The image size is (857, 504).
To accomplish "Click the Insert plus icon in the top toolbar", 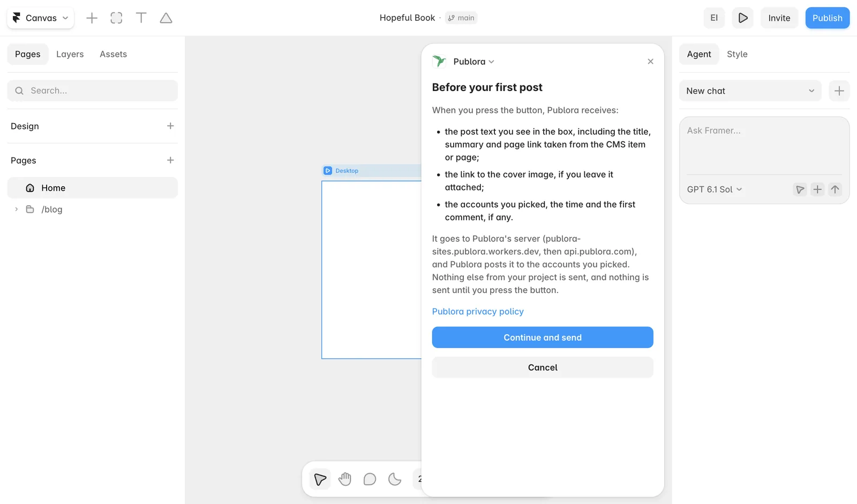I will 92,18.
